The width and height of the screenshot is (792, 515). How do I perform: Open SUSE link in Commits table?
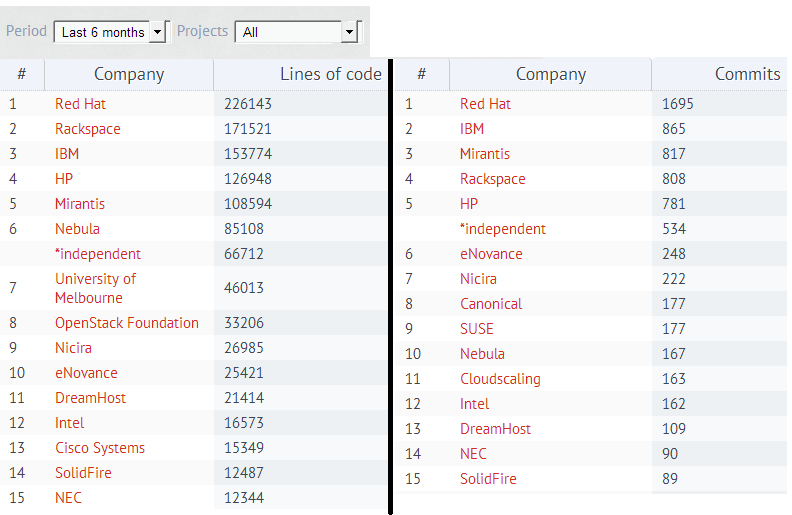pos(477,329)
